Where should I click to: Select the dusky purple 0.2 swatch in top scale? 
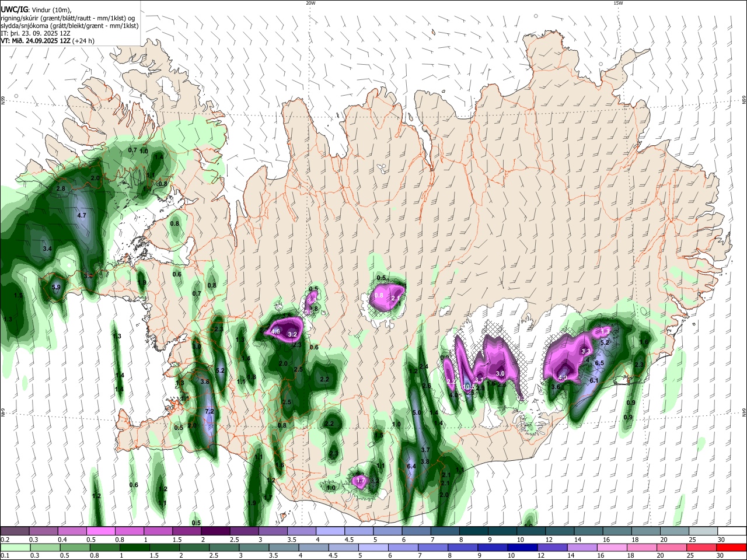pyautogui.click(x=15, y=531)
